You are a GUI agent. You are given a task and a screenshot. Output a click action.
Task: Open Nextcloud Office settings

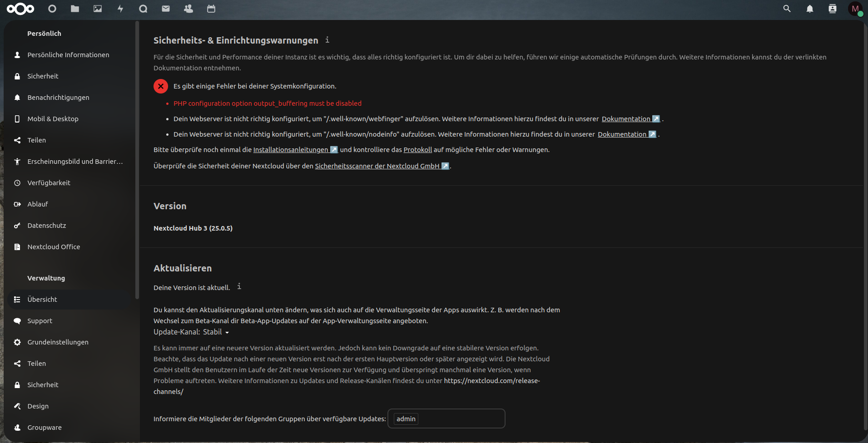[69, 247]
